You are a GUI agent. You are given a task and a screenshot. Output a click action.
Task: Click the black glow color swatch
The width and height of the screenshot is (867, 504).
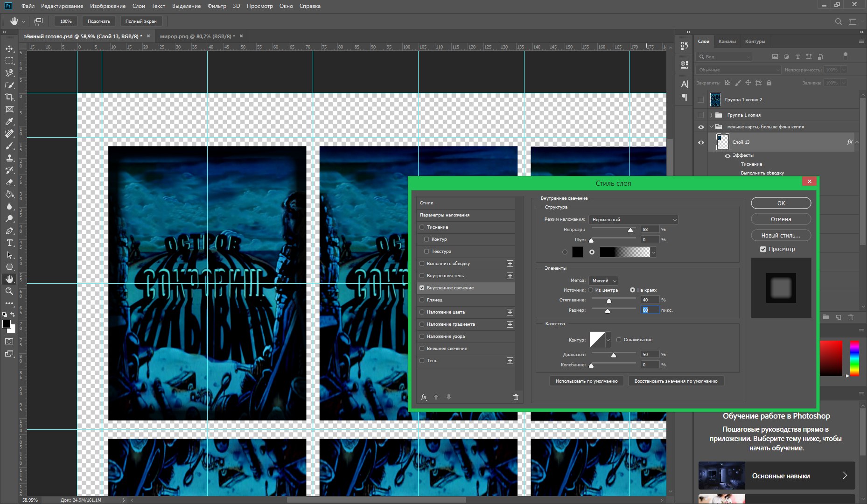coord(578,252)
